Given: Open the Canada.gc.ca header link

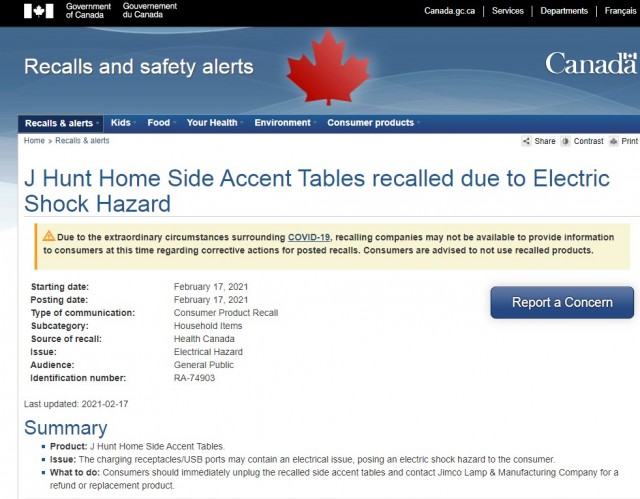Looking at the screenshot, I should click(449, 11).
